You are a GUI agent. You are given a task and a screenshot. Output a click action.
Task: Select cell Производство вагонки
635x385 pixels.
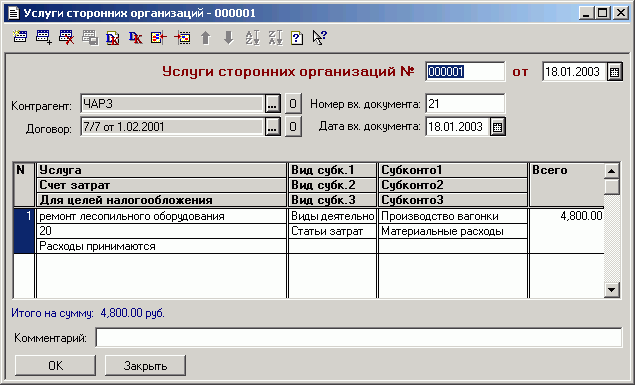[453, 216]
